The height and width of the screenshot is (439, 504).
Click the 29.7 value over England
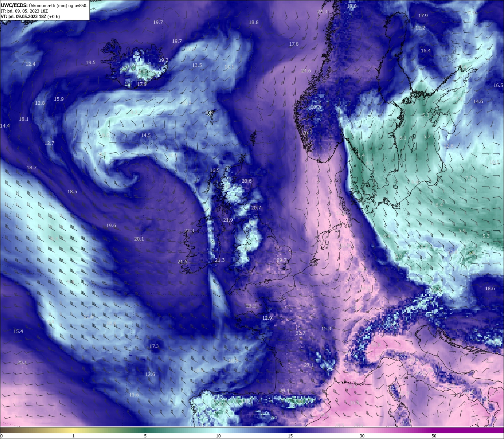coord(282,260)
